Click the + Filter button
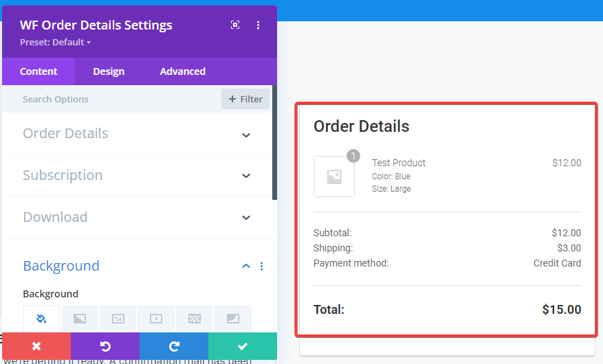 tap(245, 99)
